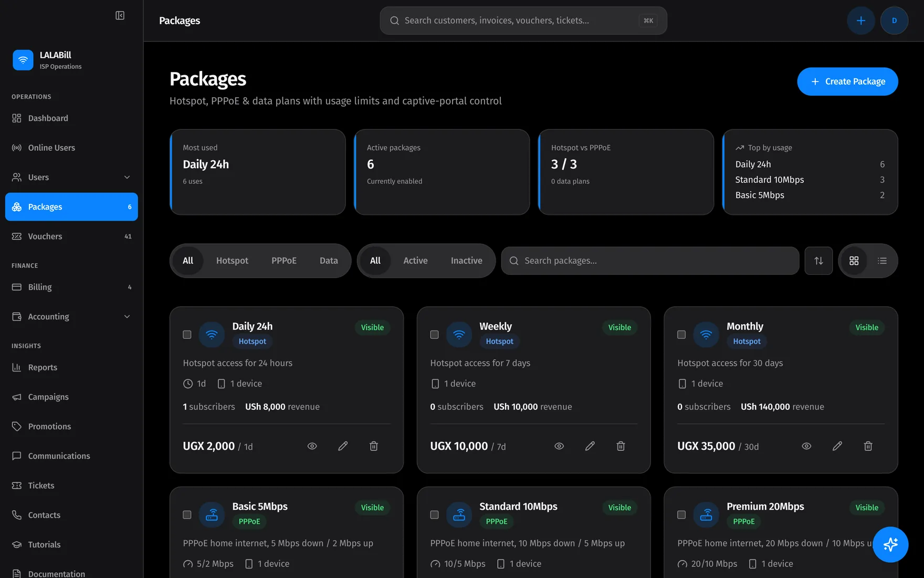
Task: Open Contacts from the sidebar
Action: point(71,515)
